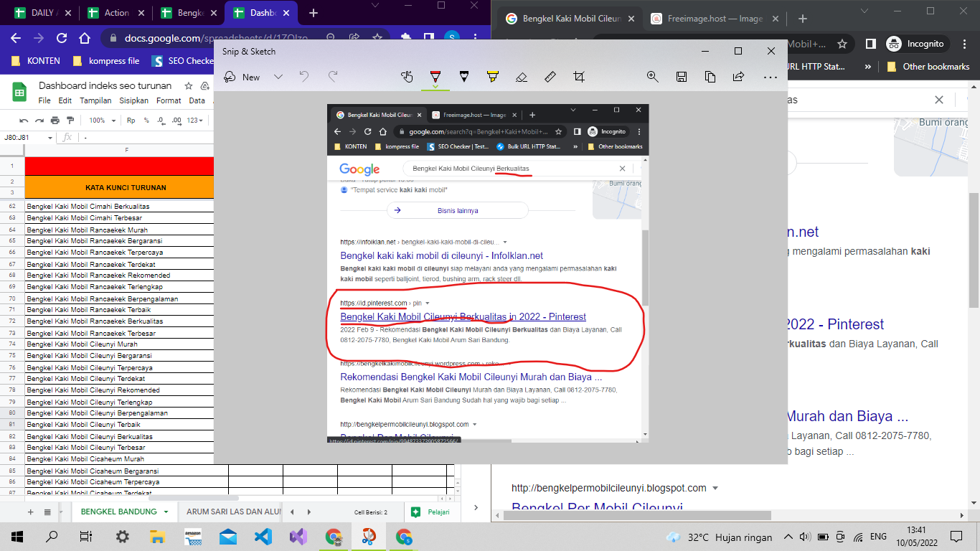Click the New snip button

click(242, 77)
